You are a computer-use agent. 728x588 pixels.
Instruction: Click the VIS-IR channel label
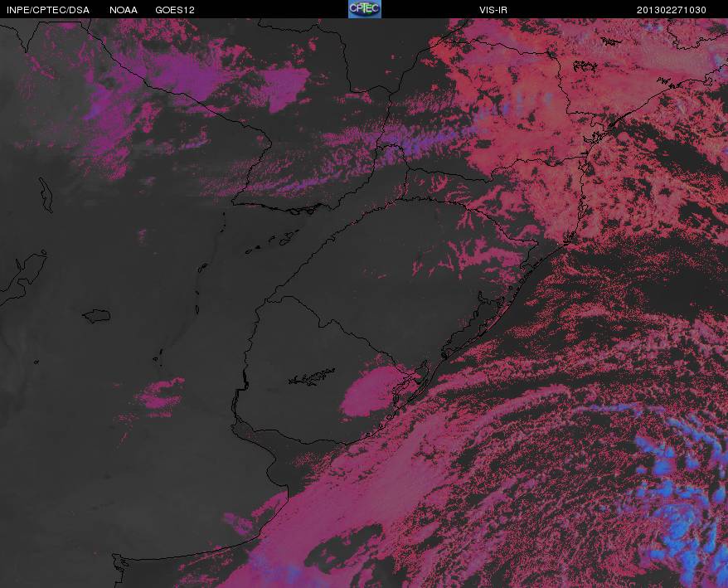point(493,10)
